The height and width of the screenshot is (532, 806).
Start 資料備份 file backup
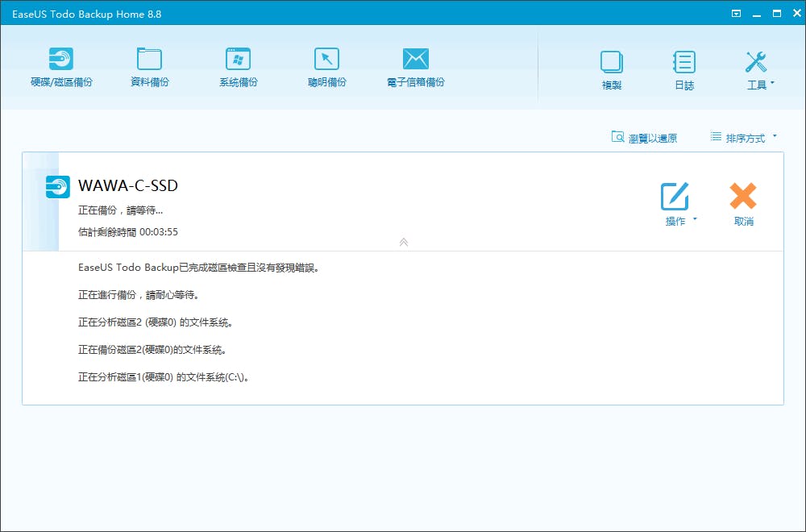point(150,68)
